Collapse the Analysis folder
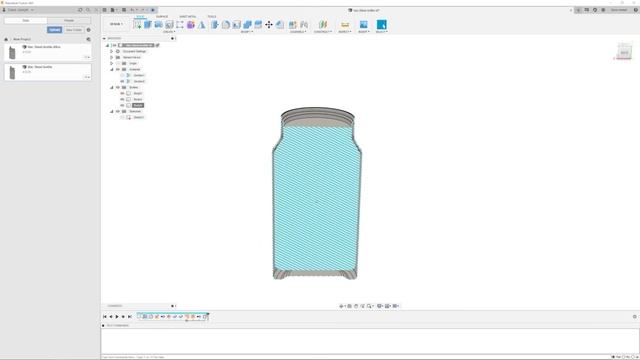The width and height of the screenshot is (640, 360). (111, 69)
